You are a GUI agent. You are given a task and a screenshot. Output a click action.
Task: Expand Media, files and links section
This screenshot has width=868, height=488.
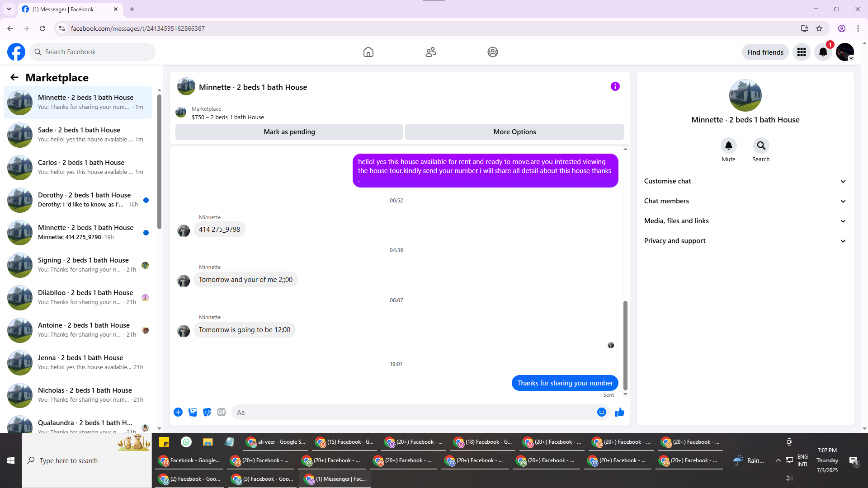point(745,221)
